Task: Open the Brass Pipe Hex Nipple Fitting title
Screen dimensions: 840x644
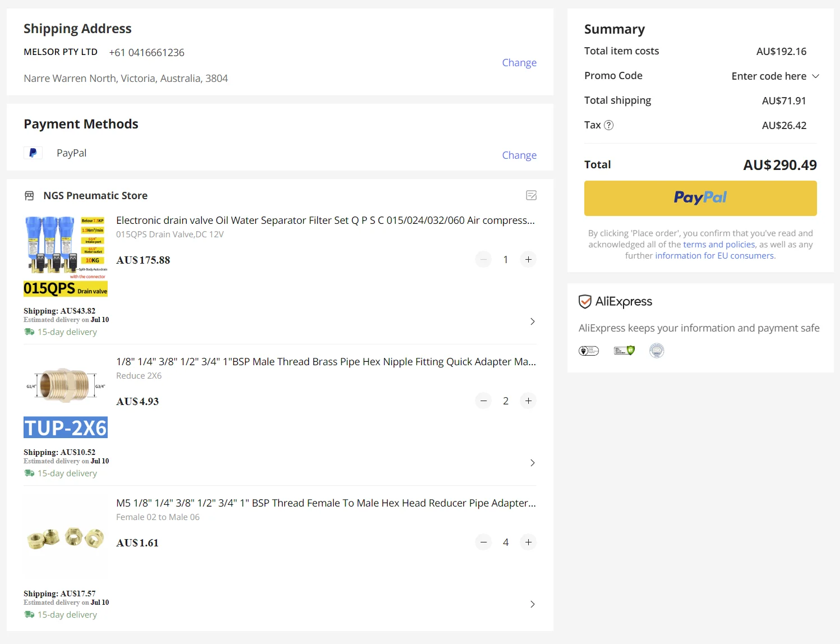Action: 326,362
